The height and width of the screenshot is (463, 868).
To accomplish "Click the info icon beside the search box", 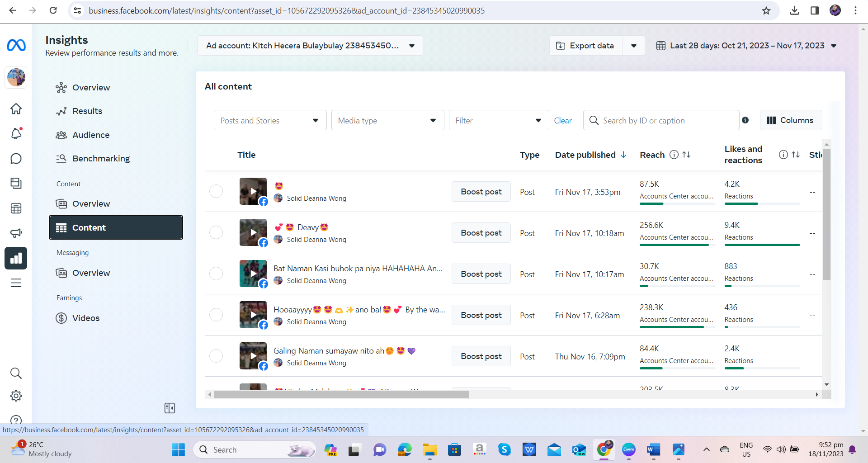I will coord(745,120).
